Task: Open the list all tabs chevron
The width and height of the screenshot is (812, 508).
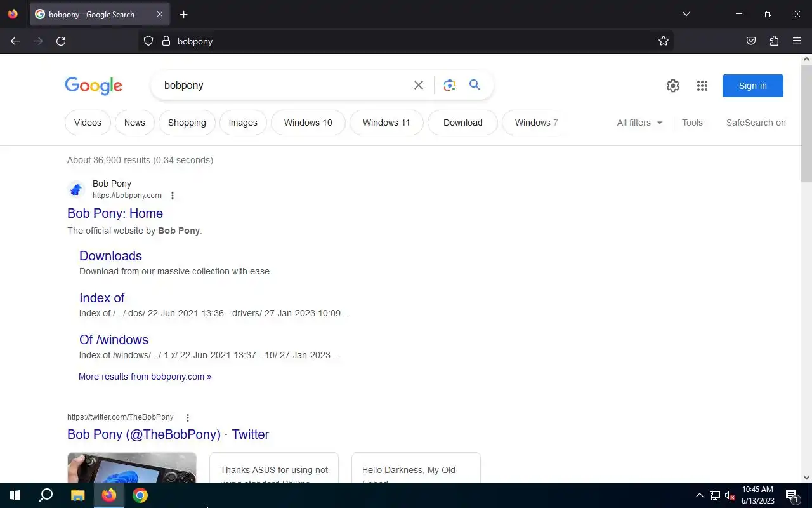Action: coord(686,14)
